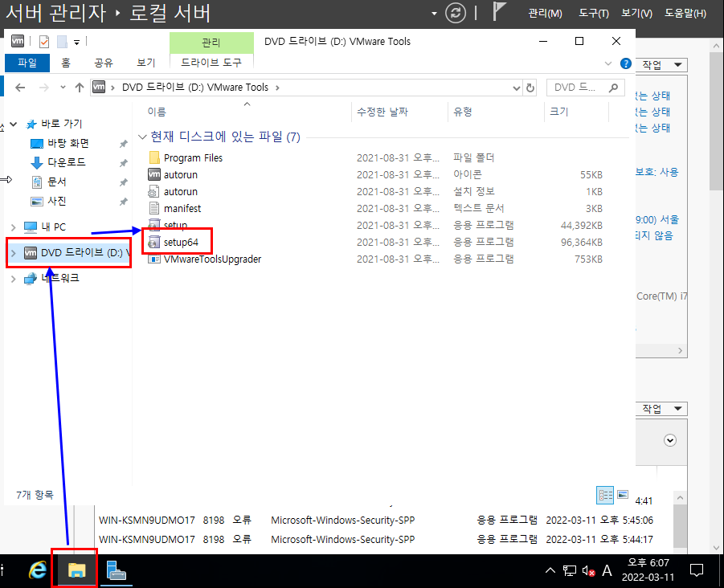Screen dimensions: 724x588
Task: Click the search magnifier icon
Action: pyautogui.click(x=613, y=88)
